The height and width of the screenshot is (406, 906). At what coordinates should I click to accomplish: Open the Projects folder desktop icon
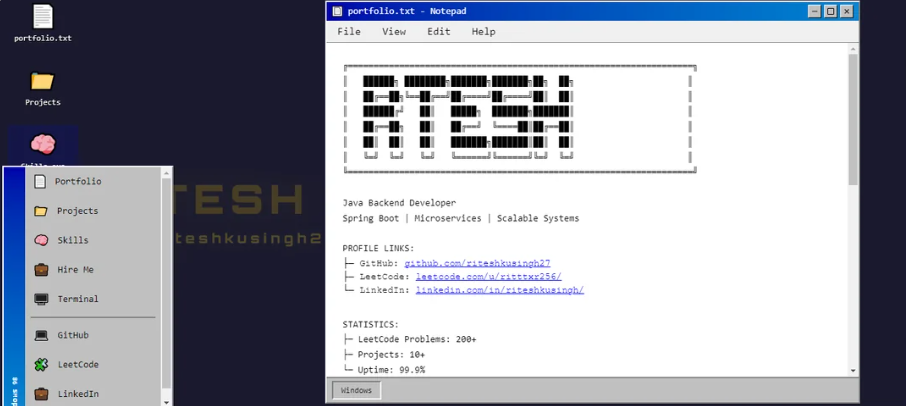43,88
